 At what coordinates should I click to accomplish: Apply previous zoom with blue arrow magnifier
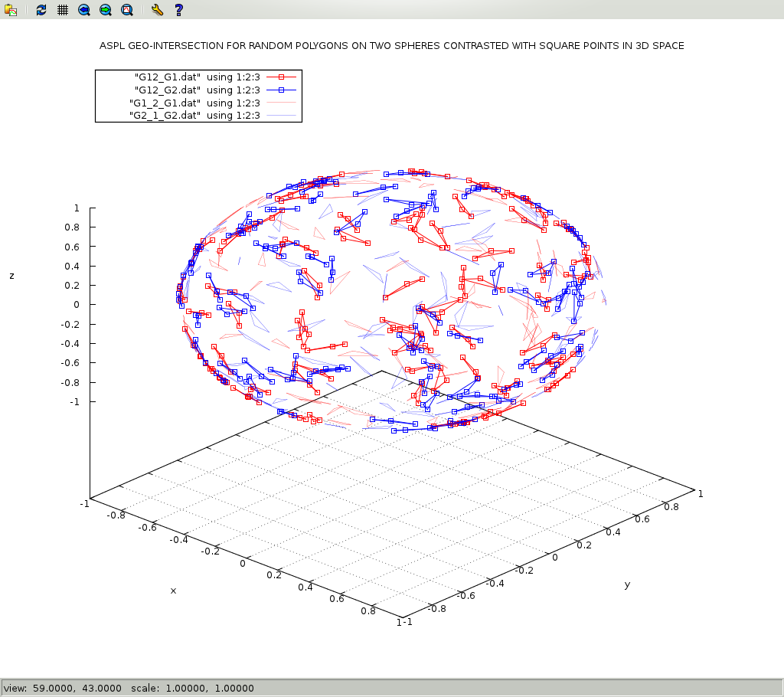[84, 10]
